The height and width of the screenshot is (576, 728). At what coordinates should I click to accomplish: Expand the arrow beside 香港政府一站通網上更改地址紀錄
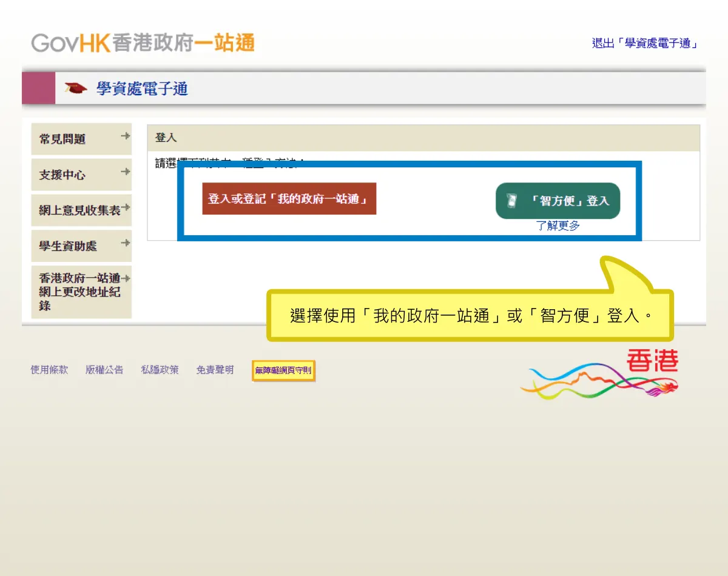tap(126, 278)
